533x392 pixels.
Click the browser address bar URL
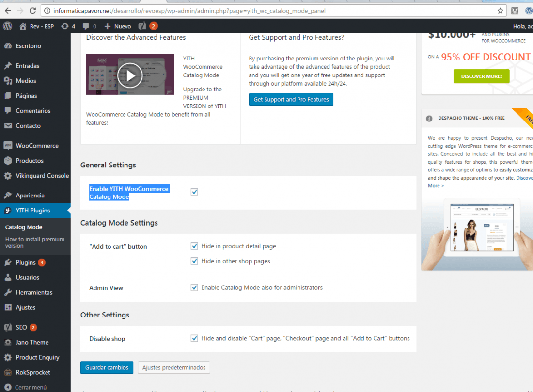pyautogui.click(x=189, y=11)
